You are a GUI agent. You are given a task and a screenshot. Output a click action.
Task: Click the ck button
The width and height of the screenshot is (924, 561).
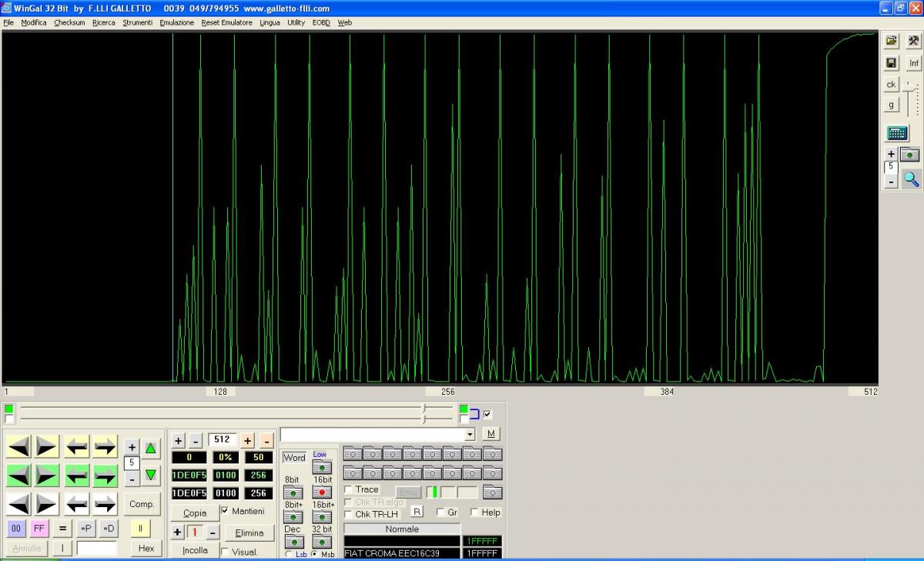892,85
